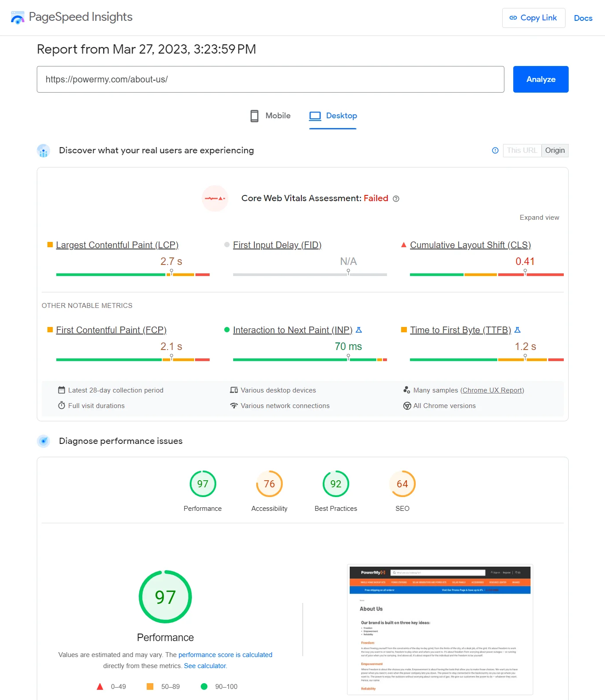Select the Origin toggle option
The image size is (605, 700).
(x=555, y=151)
